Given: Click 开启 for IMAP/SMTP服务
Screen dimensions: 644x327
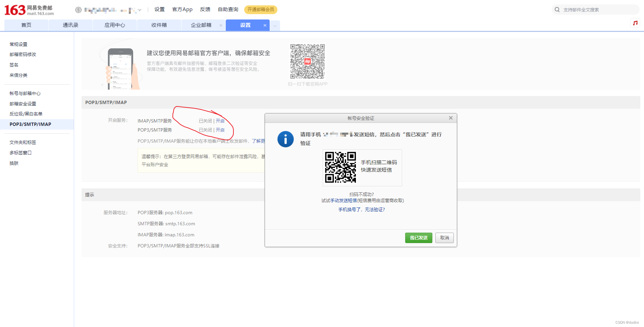Looking at the screenshot, I should click(220, 121).
